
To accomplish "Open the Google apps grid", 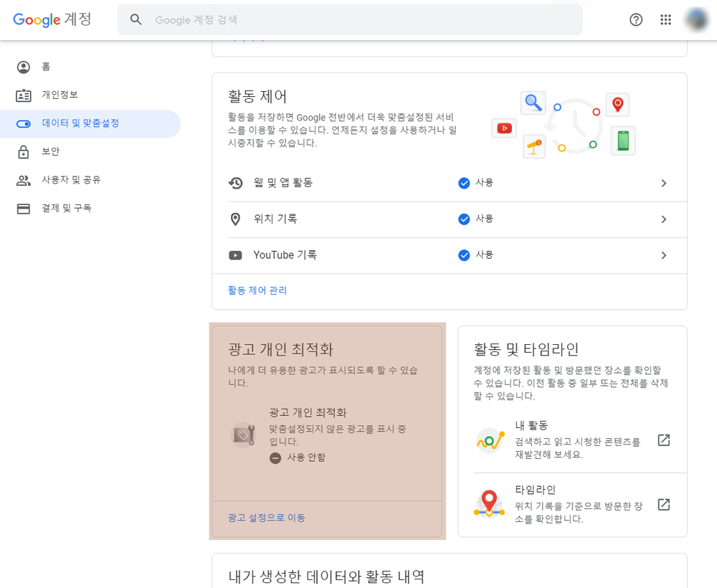I will click(x=665, y=19).
